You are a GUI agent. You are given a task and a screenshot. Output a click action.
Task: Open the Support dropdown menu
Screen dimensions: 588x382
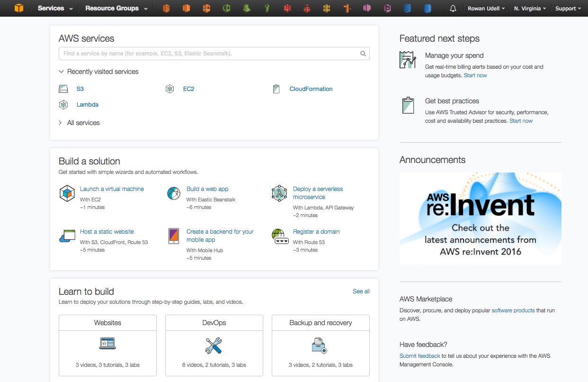point(568,9)
